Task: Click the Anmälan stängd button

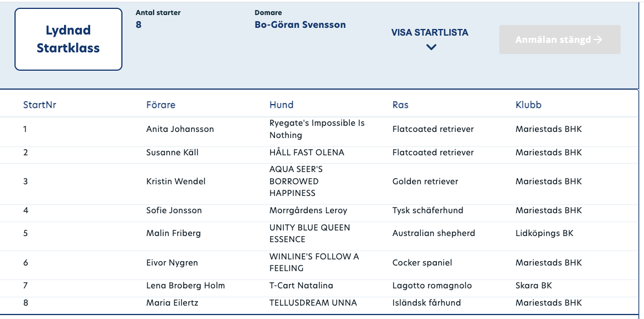Action: click(x=560, y=40)
